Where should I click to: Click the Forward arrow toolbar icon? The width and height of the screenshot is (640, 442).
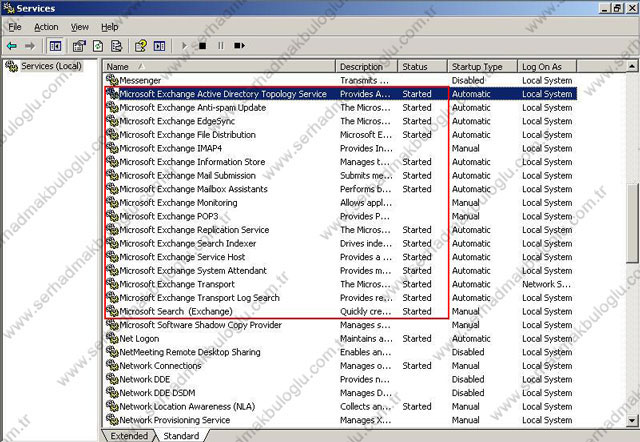click(30, 46)
